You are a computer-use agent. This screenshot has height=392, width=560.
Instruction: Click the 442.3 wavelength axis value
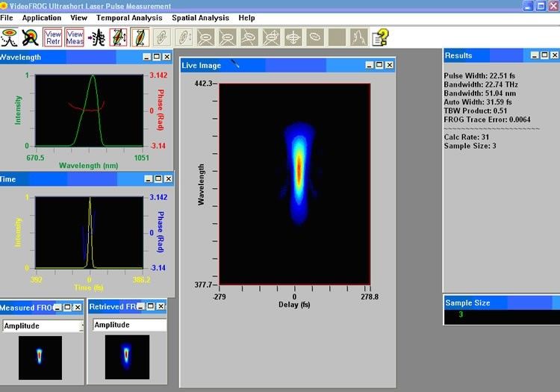pyautogui.click(x=203, y=84)
